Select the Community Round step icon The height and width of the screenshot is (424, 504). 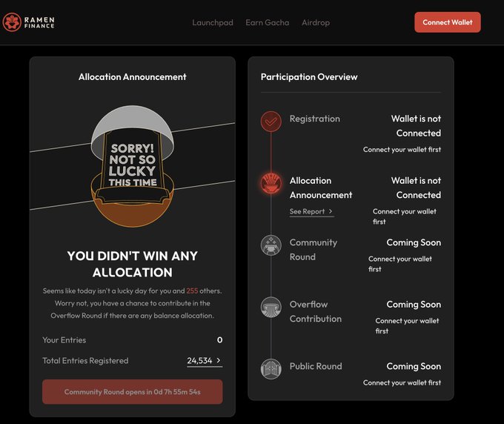tap(271, 245)
